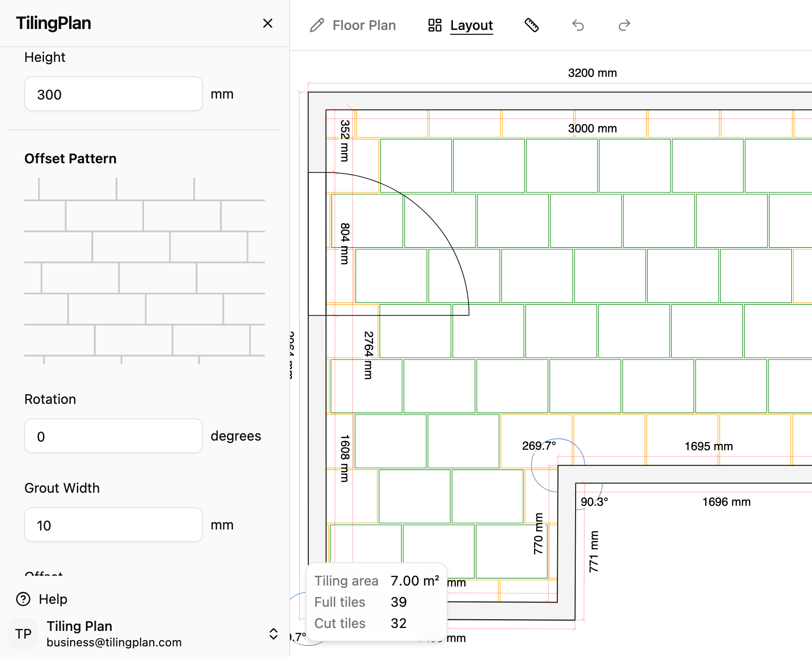
Task: Select the 1608 mm dimension label
Action: (x=345, y=458)
